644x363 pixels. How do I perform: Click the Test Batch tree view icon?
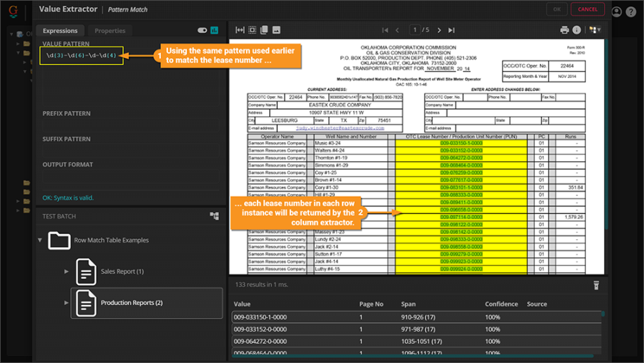point(214,216)
